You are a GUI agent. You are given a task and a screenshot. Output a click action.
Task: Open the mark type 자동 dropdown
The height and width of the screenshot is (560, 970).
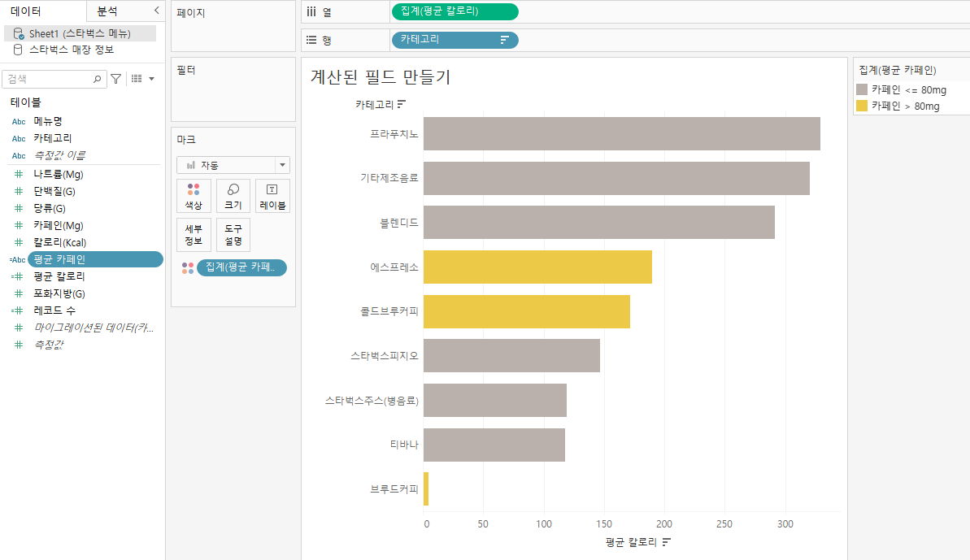[233, 165]
